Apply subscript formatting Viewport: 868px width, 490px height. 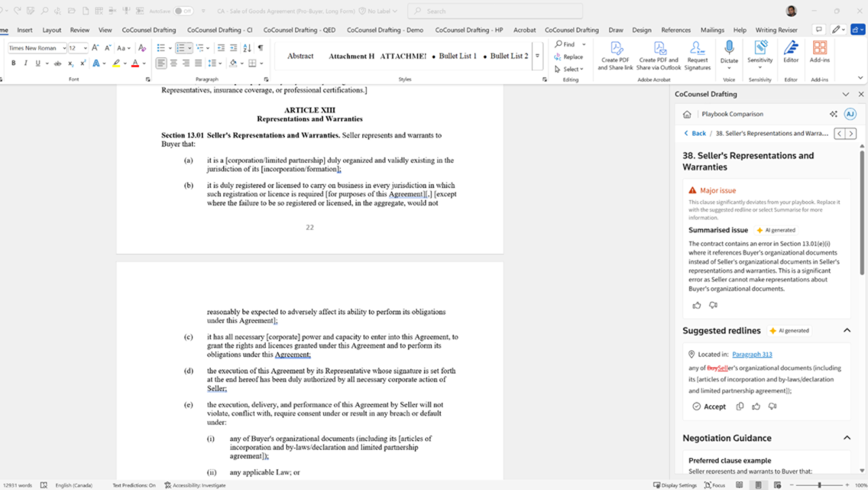(x=71, y=63)
